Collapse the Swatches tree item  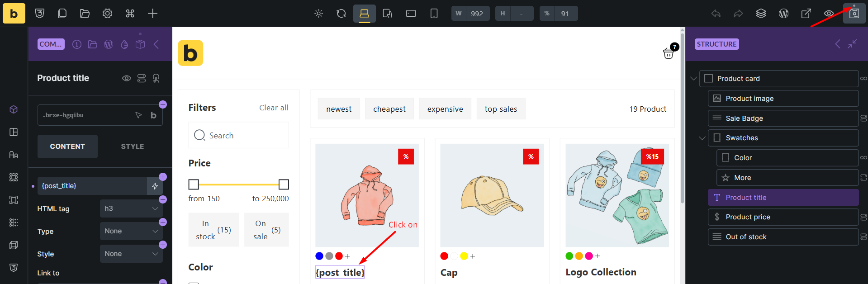coord(702,138)
